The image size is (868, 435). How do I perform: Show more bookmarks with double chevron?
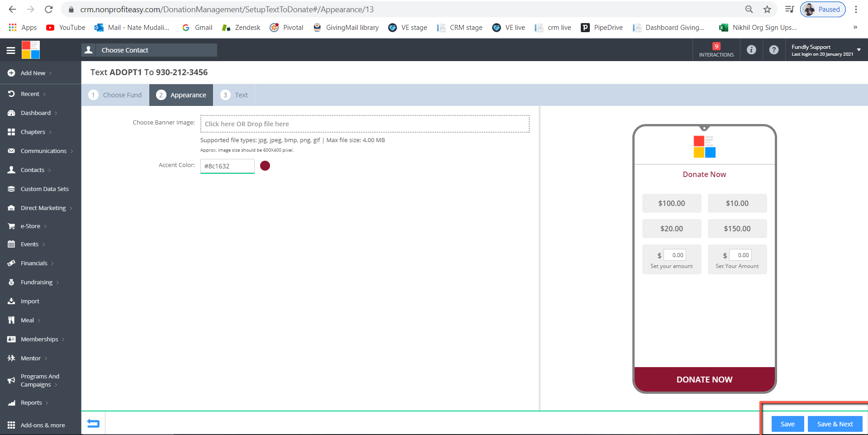855,28
